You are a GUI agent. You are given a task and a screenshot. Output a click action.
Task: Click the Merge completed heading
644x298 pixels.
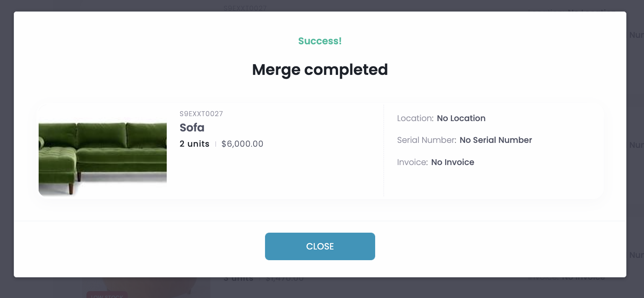[320, 70]
